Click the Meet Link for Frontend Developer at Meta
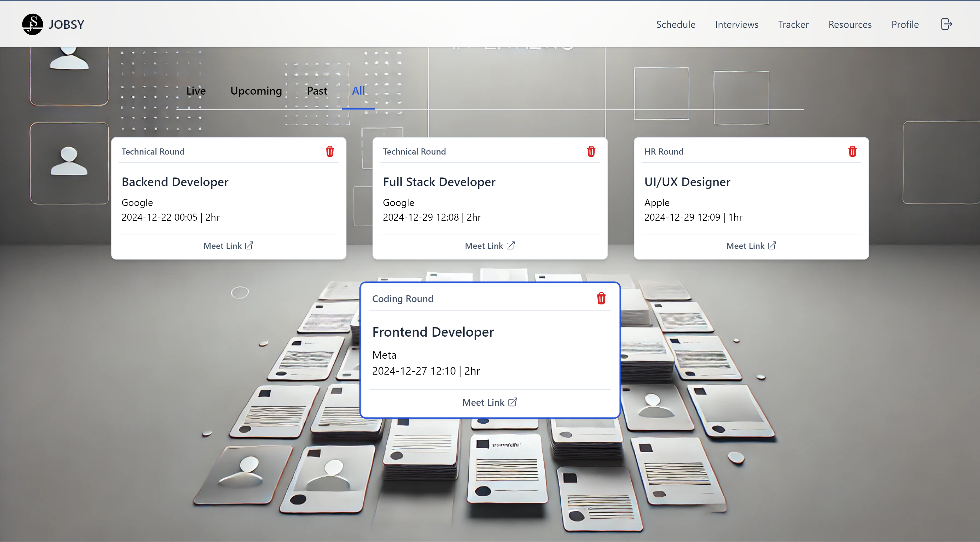The width and height of the screenshot is (980, 542). coord(490,402)
